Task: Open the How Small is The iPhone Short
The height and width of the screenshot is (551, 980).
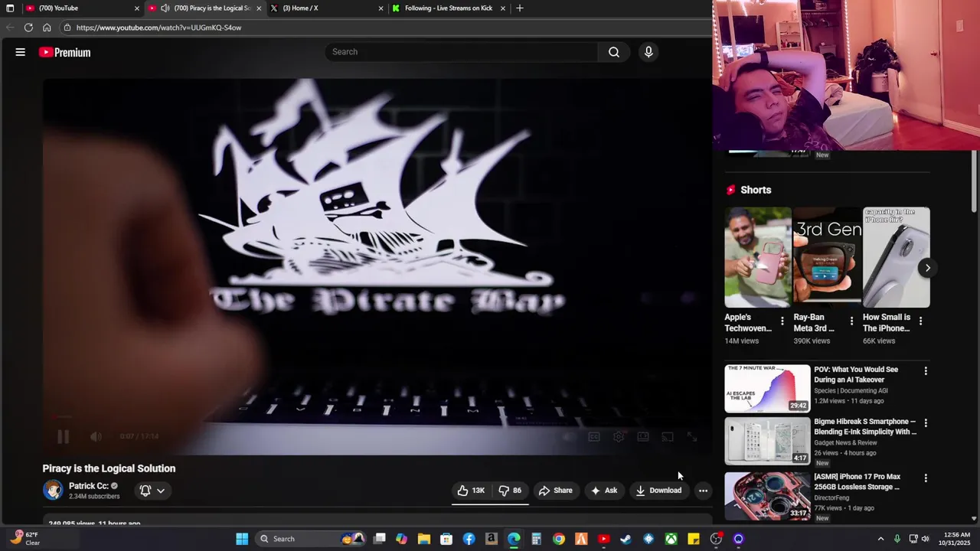Action: click(897, 257)
